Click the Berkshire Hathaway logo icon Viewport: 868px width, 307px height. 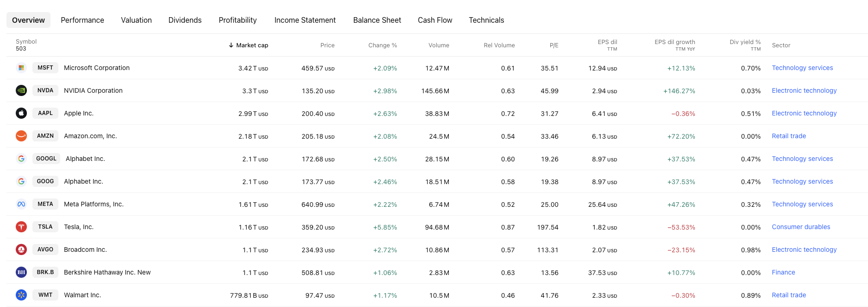tap(21, 272)
